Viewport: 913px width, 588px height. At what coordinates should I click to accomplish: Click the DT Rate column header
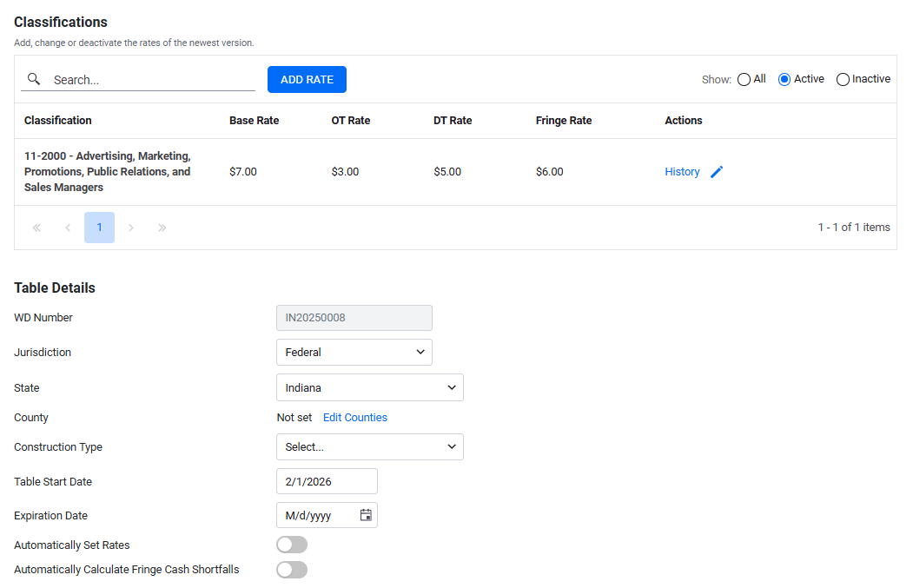(453, 121)
